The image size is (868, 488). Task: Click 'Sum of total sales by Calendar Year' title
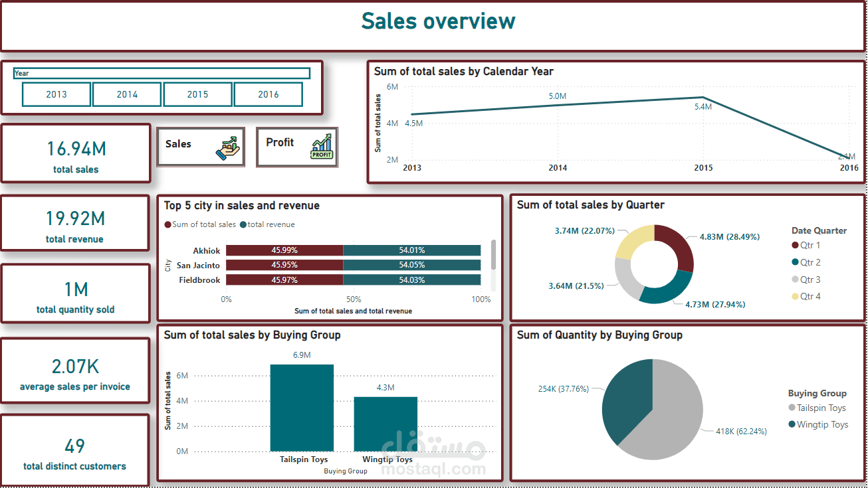pos(464,71)
